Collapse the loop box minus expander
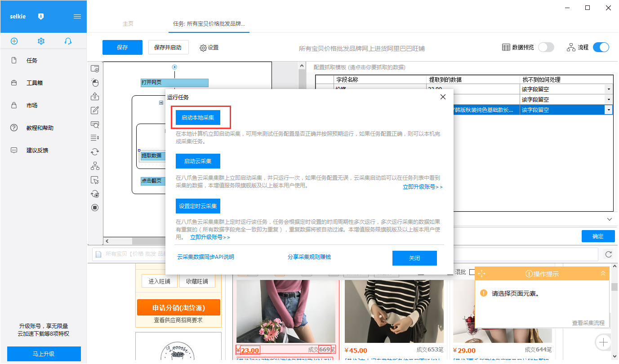Image resolution: width=619 pixels, height=364 pixels. (161, 102)
